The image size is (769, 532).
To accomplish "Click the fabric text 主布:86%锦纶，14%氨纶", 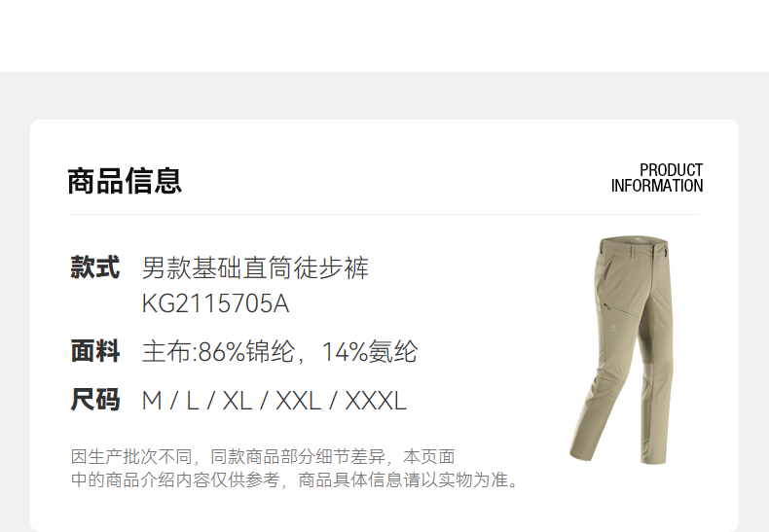I will [x=279, y=352].
